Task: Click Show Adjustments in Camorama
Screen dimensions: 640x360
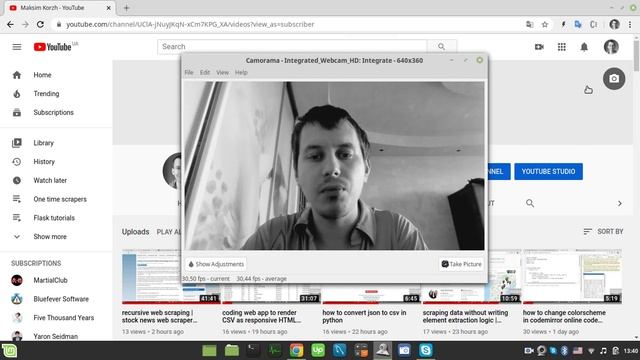Action: click(x=216, y=264)
